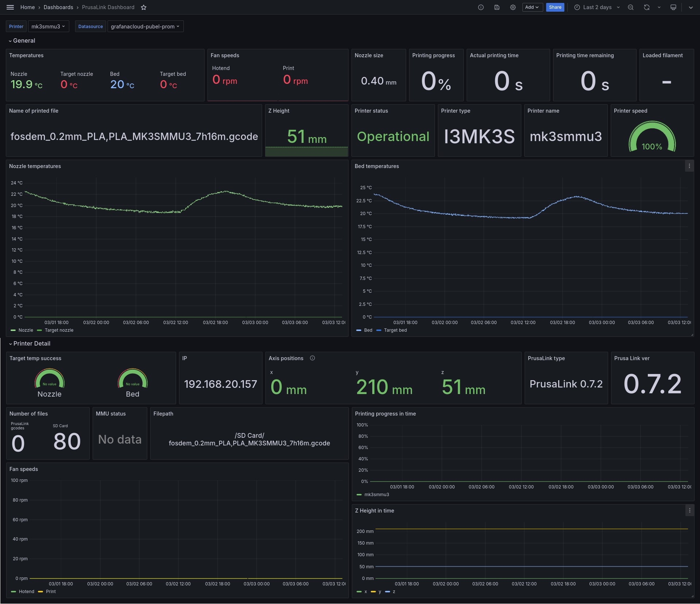The image size is (700, 604).
Task: Enable kiosk mode using the TV icon
Action: tap(673, 7)
